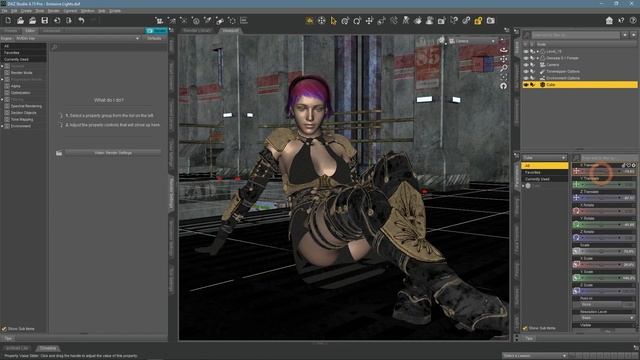640x360 pixels.
Task: Click the Defaults button
Action: (x=154, y=38)
